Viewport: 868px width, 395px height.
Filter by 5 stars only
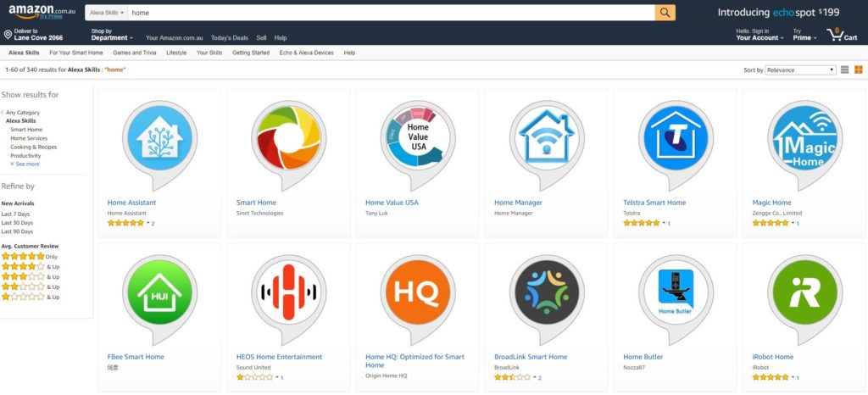click(30, 256)
